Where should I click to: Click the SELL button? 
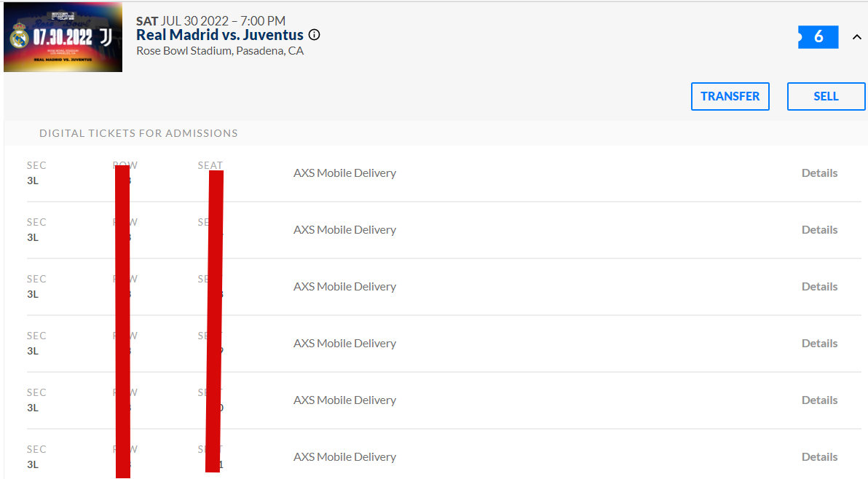825,96
